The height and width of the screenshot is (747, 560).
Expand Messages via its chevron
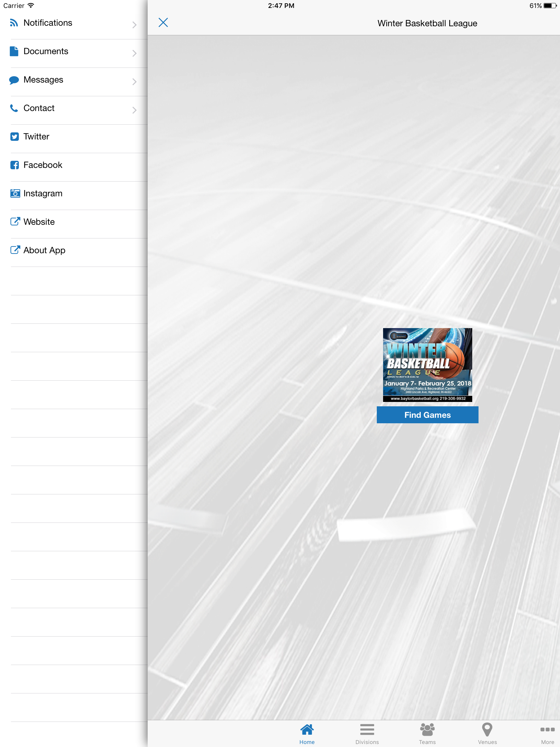135,81
